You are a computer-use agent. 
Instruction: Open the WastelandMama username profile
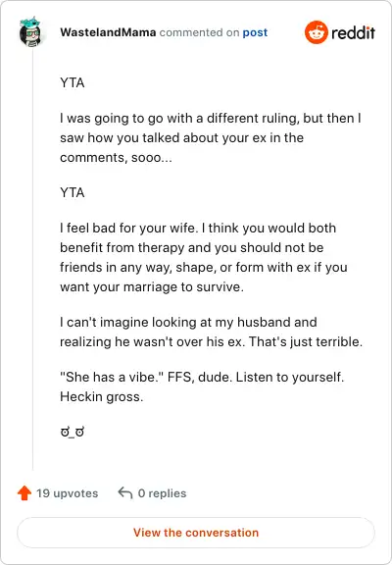(108, 32)
